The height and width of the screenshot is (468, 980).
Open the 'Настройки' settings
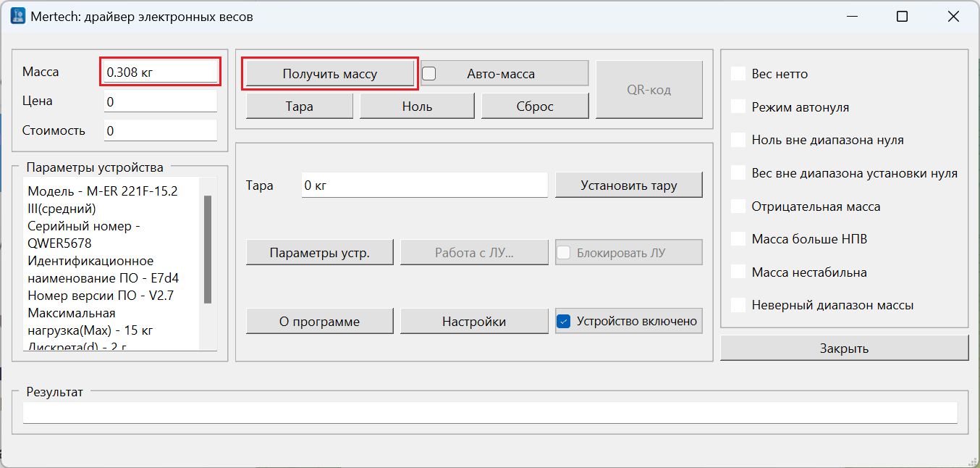tap(473, 321)
